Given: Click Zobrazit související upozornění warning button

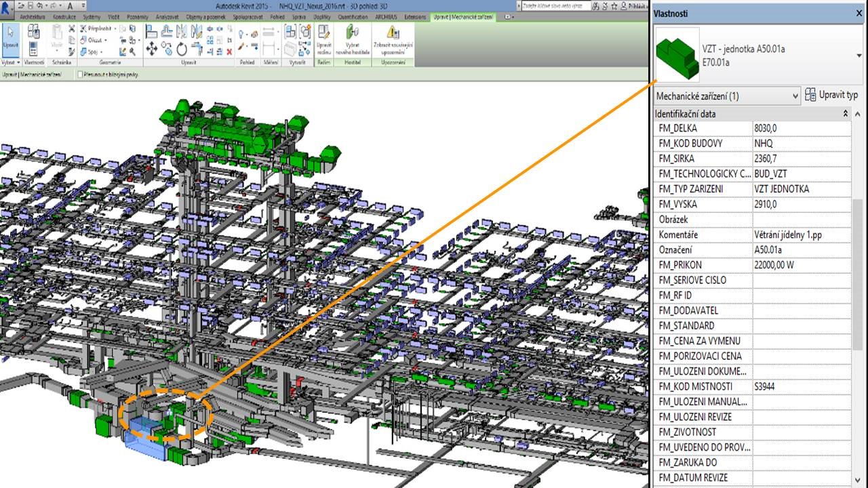Looking at the screenshot, I should click(392, 41).
